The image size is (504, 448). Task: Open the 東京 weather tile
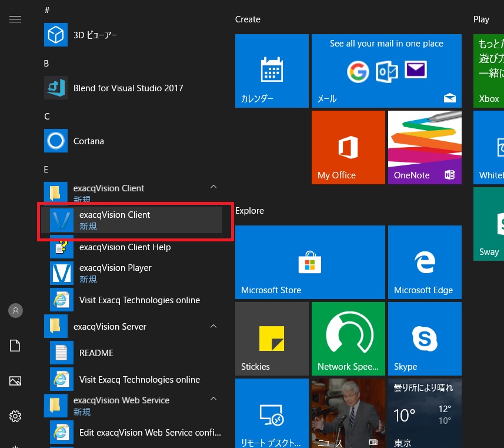point(425,413)
